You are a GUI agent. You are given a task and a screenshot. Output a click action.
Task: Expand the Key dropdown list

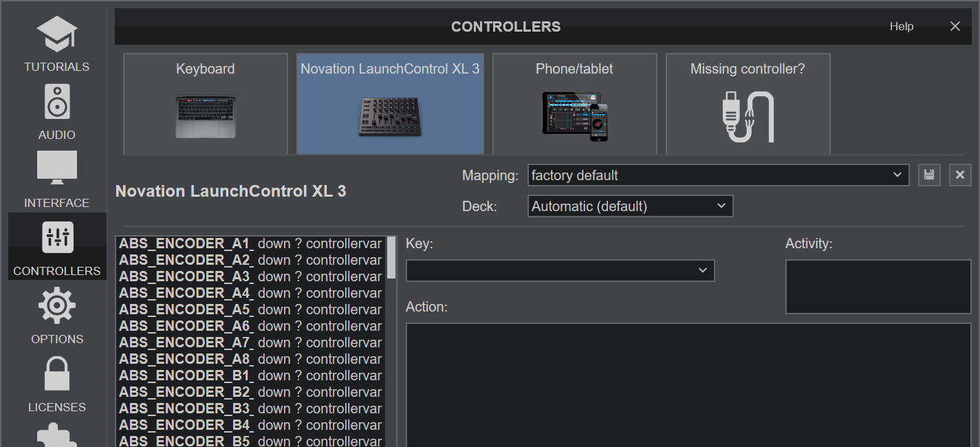(560, 270)
